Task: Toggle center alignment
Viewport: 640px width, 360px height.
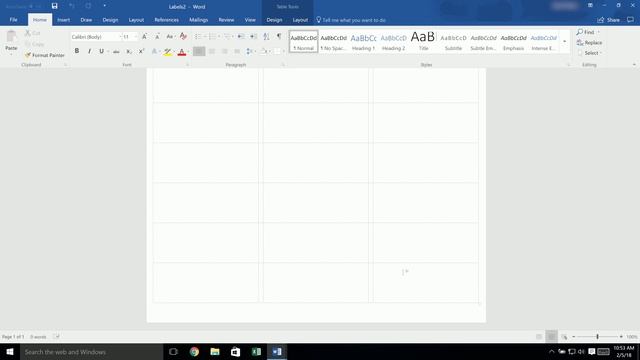Action: (x=211, y=51)
